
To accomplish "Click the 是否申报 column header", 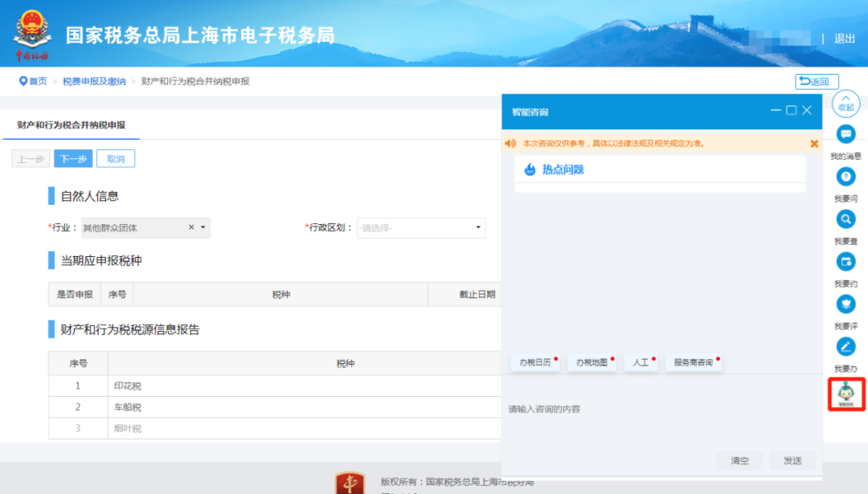I will pyautogui.click(x=75, y=294).
